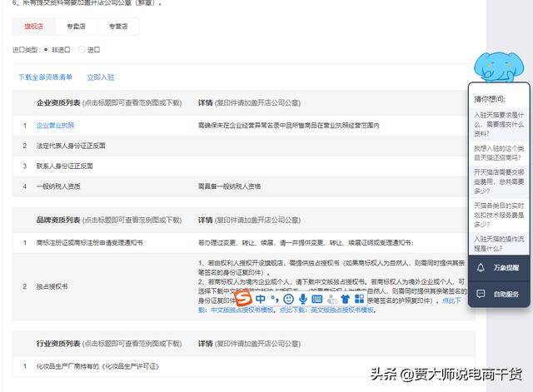This screenshot has width=533, height=392.
Task: Open the emoji smiley icon in IME bar
Action: (x=289, y=299)
